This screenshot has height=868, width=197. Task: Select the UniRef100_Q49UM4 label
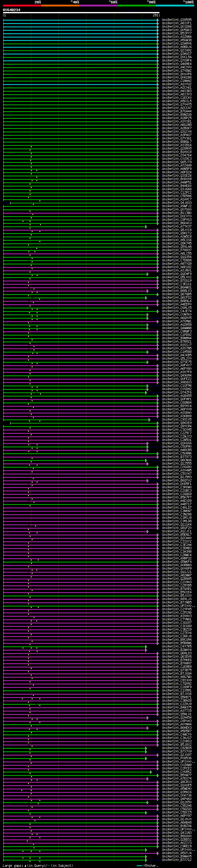[x=176, y=375]
